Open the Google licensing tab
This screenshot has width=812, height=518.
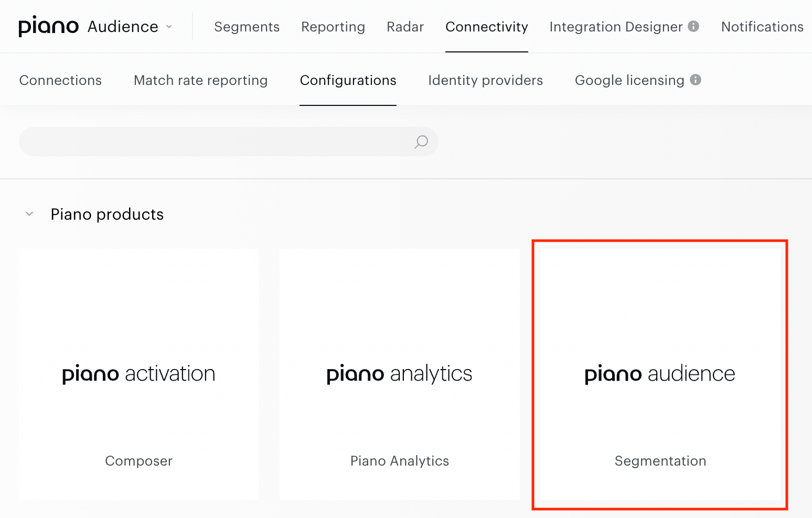[x=629, y=80]
